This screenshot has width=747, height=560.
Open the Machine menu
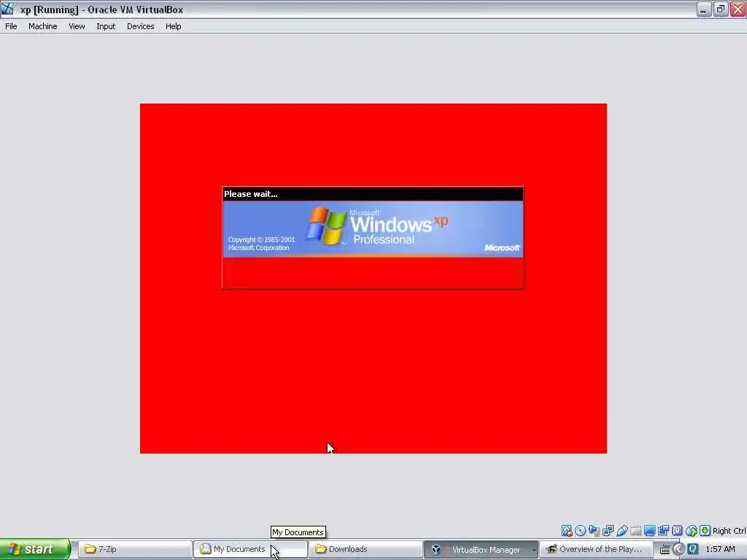[42, 26]
